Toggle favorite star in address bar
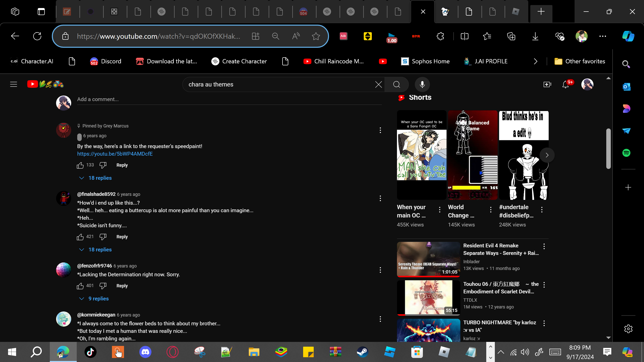This screenshot has width=644, height=362. click(x=316, y=36)
